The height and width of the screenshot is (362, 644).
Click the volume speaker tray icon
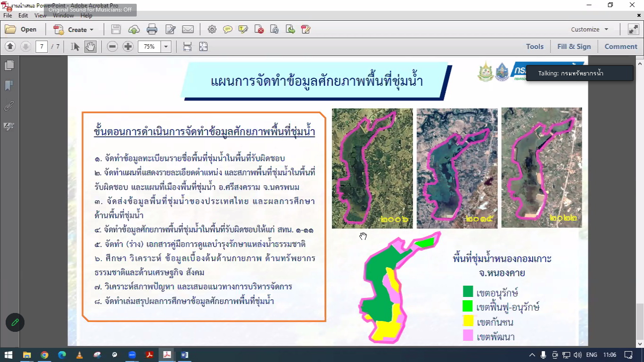pyautogui.click(x=578, y=355)
